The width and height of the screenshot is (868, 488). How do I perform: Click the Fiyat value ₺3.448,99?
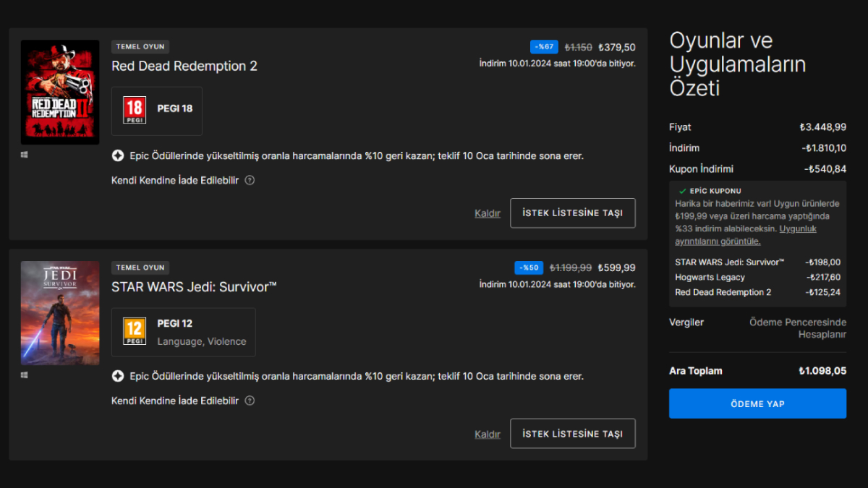(823, 127)
